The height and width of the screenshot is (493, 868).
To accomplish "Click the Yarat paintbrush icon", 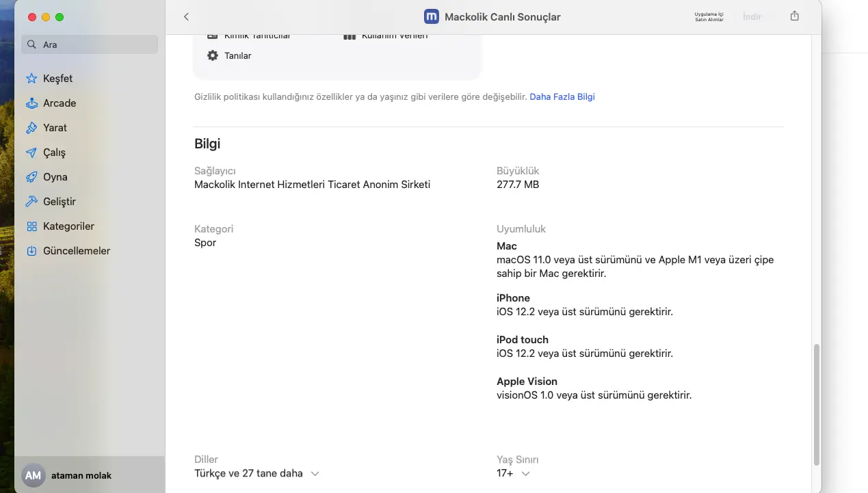I will (31, 128).
